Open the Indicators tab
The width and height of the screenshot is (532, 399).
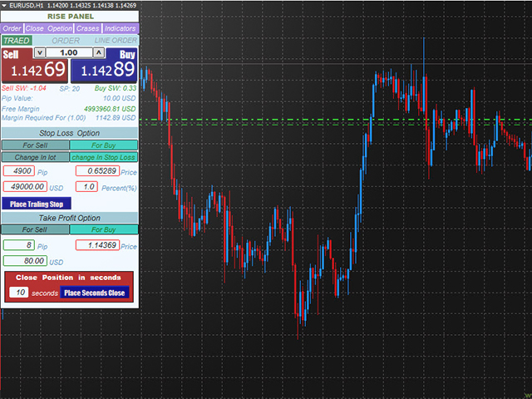(x=120, y=28)
